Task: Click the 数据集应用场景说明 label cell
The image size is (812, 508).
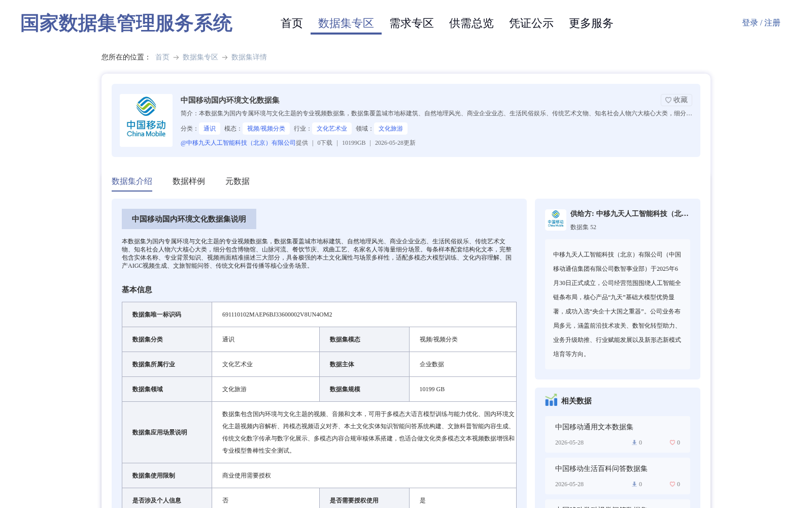Action: 167,432
